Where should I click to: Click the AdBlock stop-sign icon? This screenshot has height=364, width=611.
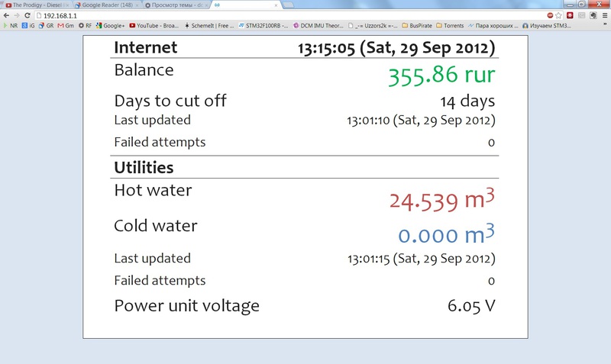[550, 15]
